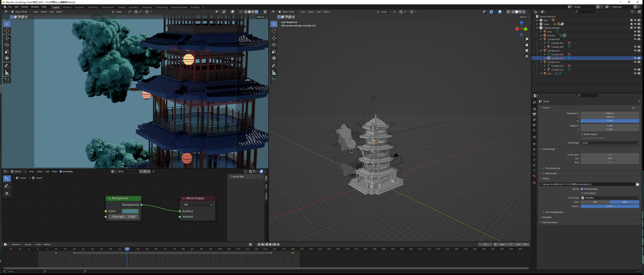Select the Cursor tool in left viewport

(x=7, y=31)
